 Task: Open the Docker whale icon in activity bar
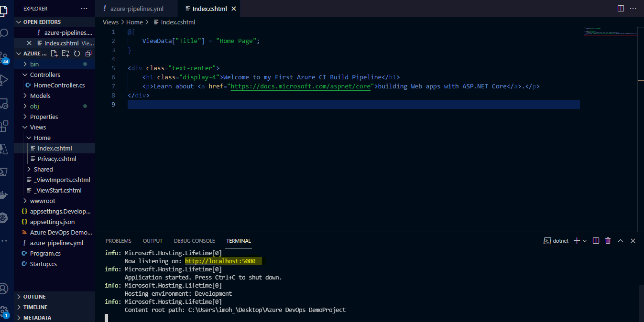tap(3, 195)
